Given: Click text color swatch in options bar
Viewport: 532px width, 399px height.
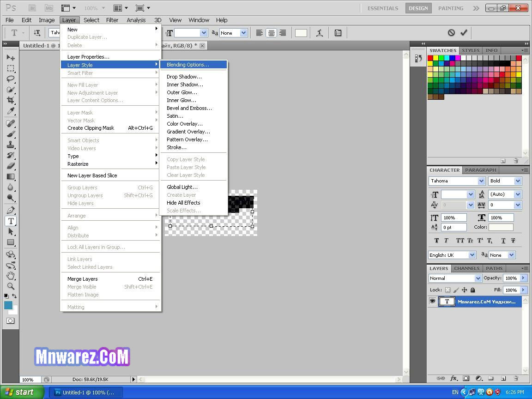Looking at the screenshot, I should 301,33.
